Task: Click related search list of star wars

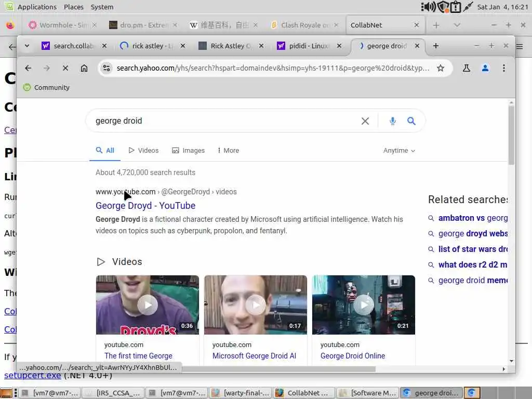Action: tap(473, 249)
